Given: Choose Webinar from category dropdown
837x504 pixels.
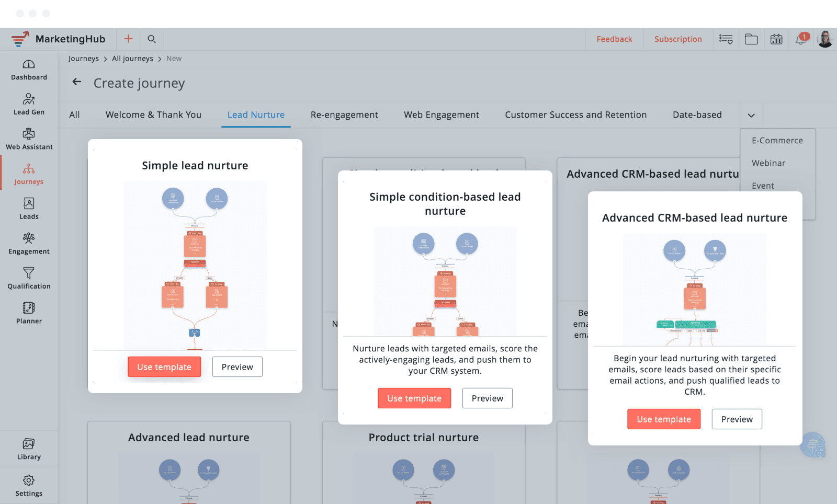Looking at the screenshot, I should pyautogui.click(x=768, y=163).
